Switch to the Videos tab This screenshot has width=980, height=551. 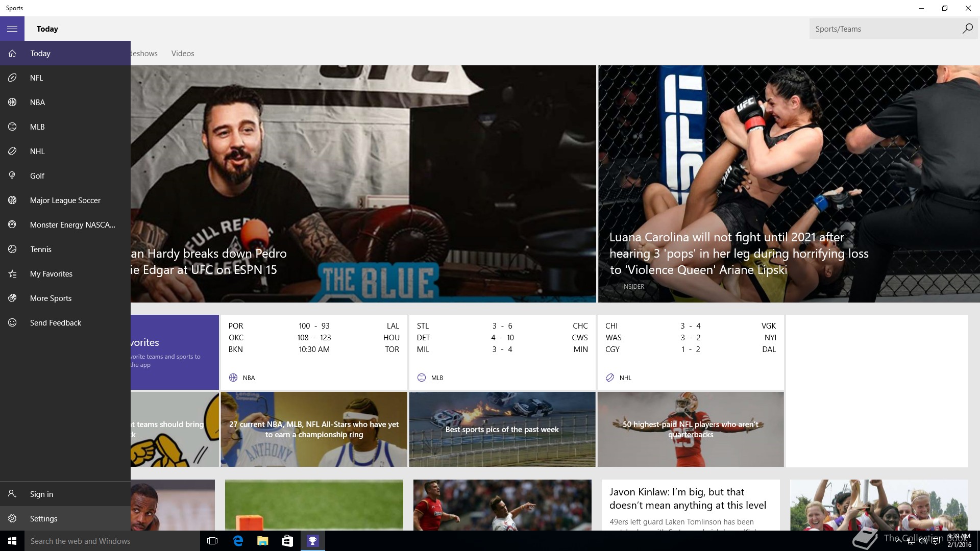[183, 53]
